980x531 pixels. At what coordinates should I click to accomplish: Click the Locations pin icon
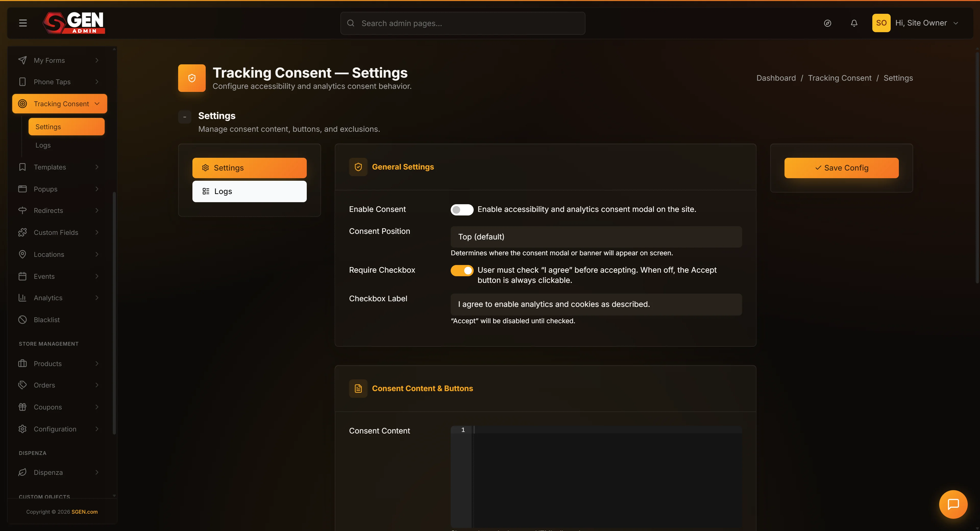tap(22, 254)
